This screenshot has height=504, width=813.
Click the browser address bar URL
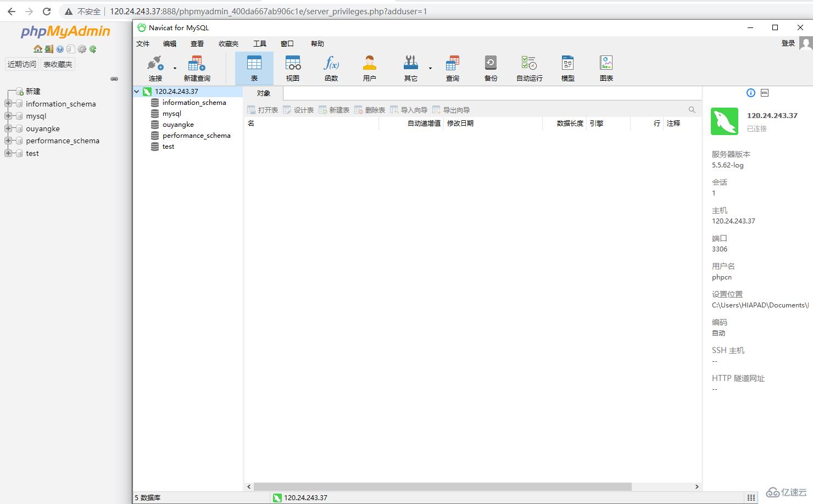click(268, 11)
